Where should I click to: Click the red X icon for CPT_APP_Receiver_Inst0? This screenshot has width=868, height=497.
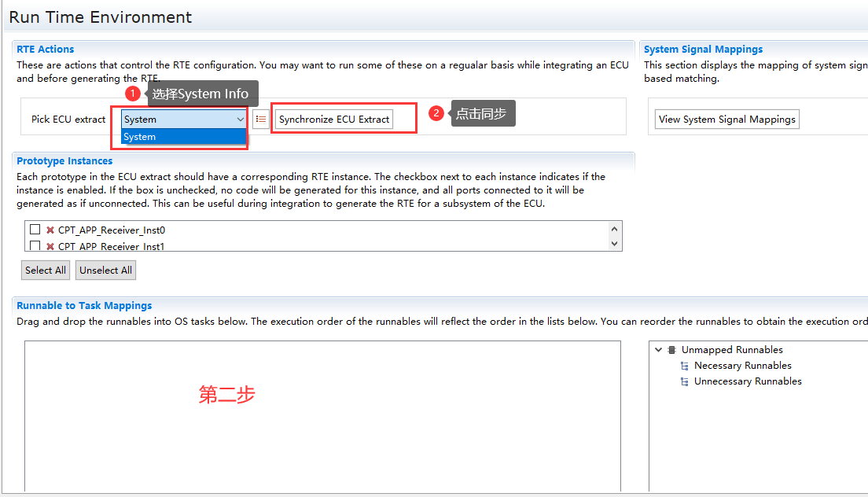(50, 230)
